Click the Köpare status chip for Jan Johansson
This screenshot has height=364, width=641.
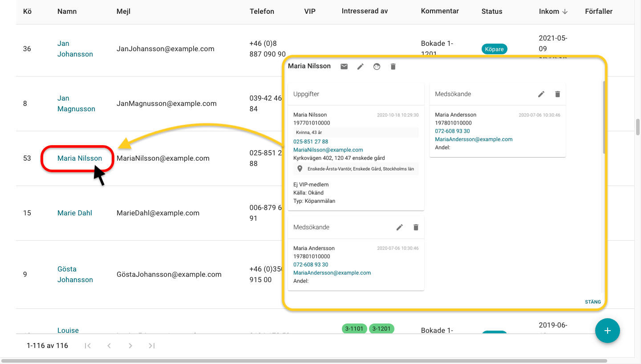(495, 49)
